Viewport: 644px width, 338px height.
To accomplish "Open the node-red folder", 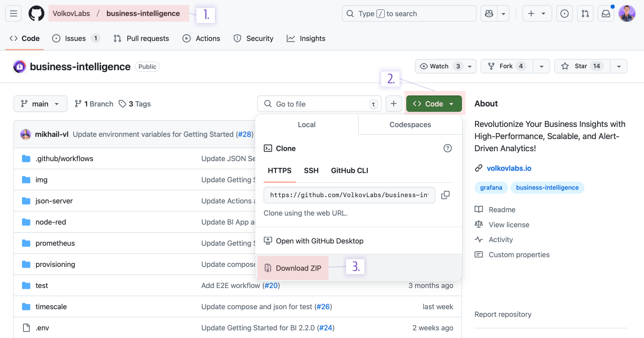I will (51, 222).
